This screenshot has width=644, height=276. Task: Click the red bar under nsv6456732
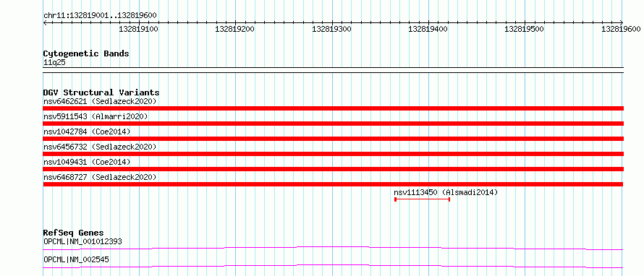click(334, 154)
